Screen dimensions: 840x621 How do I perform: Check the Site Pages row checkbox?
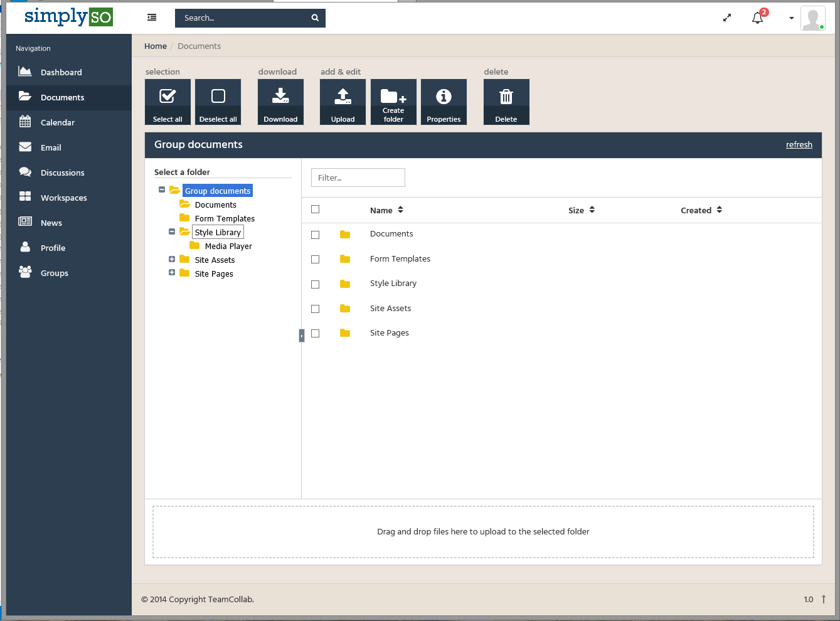316,333
